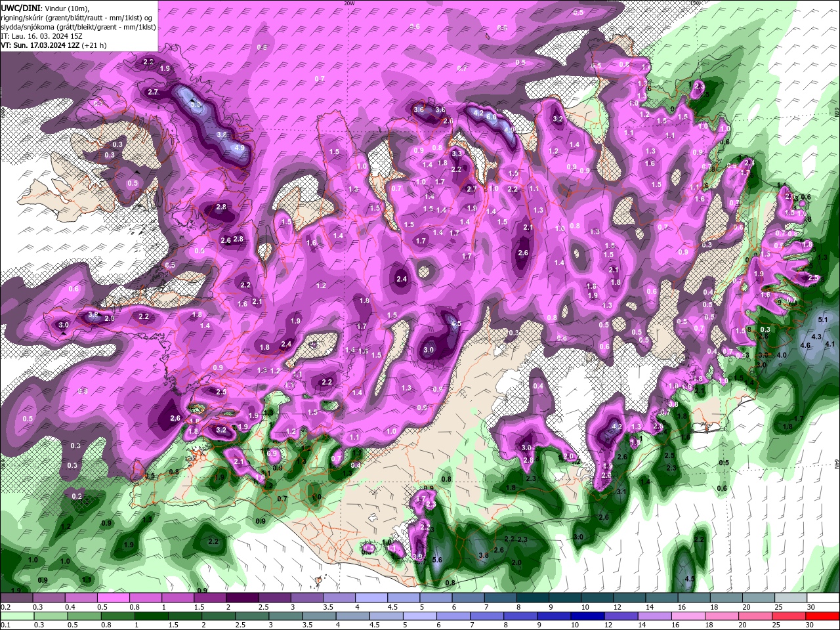This screenshot has width=840, height=630.
Task: Click the '4.9' snow value on map
Action: (239, 148)
